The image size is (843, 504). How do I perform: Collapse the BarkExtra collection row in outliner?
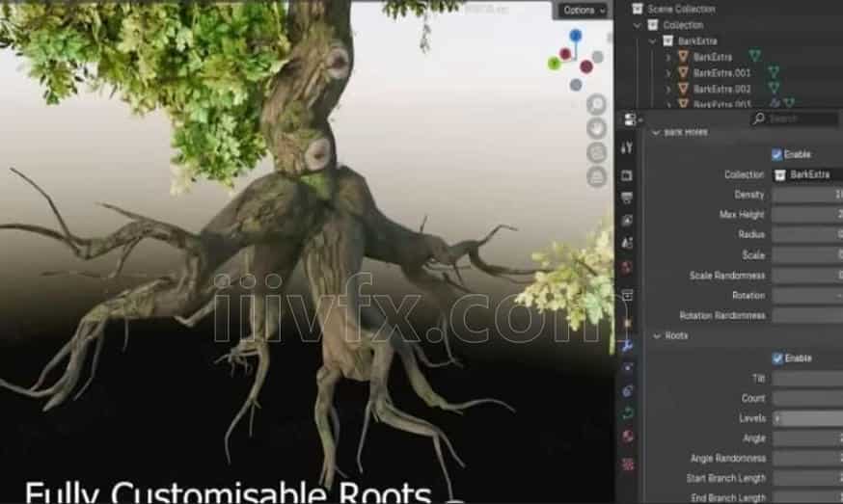[653, 40]
